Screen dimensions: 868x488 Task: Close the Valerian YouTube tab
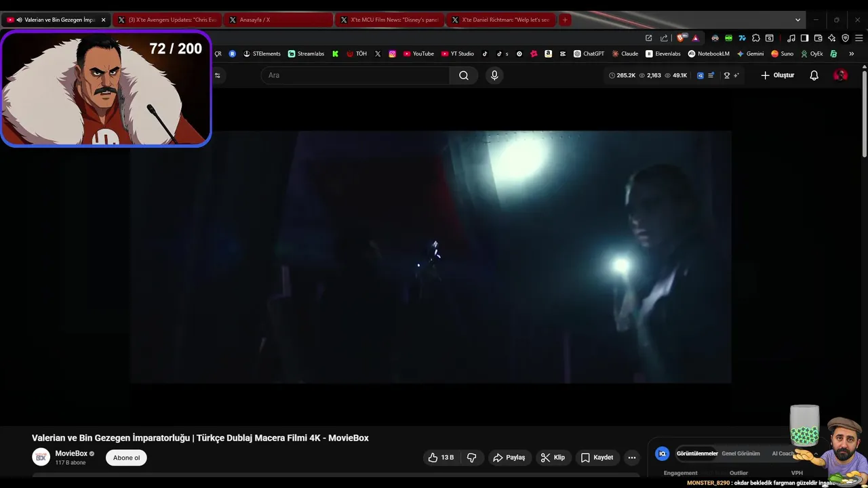click(103, 20)
